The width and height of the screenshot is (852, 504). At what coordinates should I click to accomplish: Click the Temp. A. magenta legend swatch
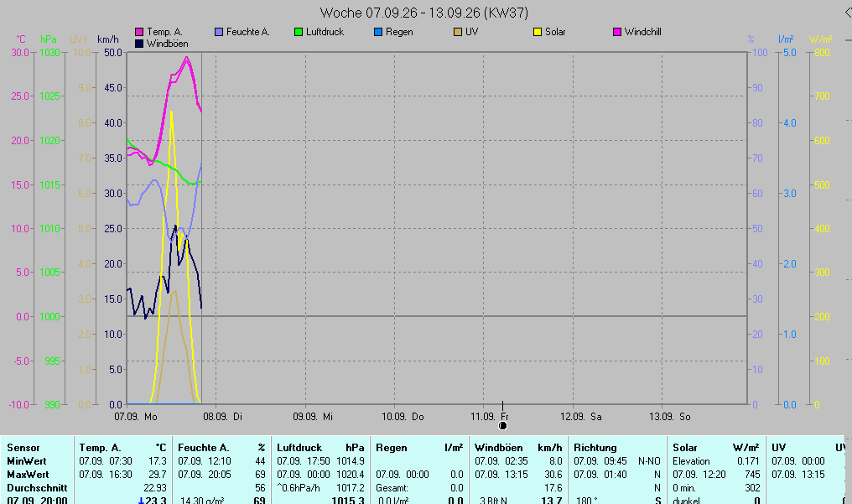coord(139,32)
